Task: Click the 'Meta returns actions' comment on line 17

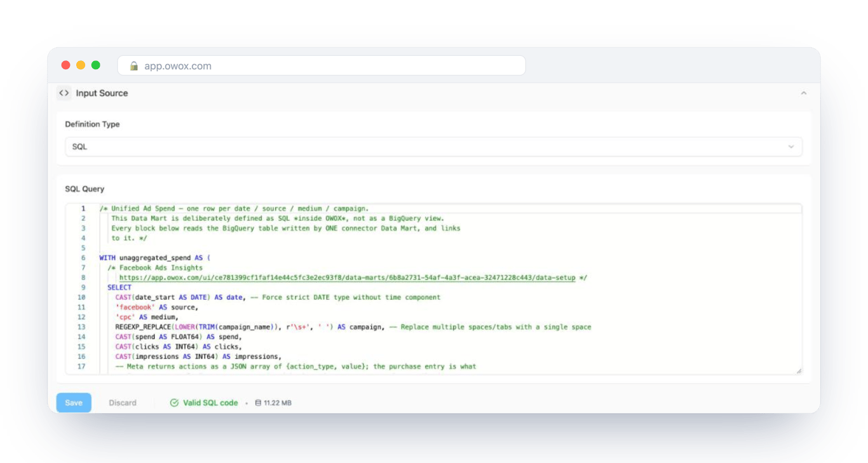Action: (x=295, y=366)
